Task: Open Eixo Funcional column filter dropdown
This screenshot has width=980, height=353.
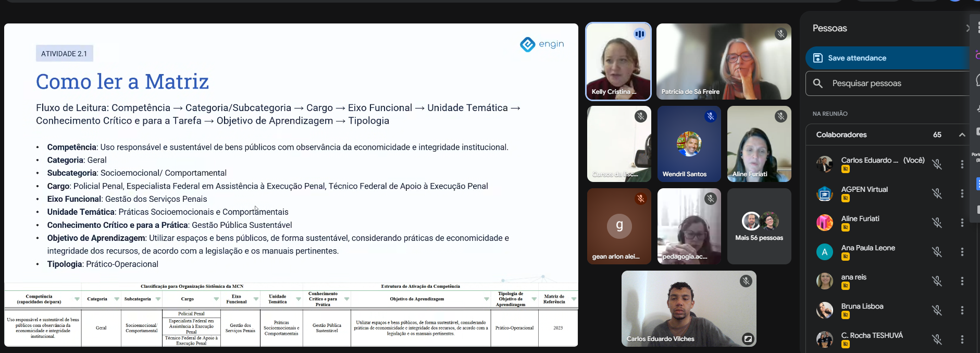Action: (256, 299)
